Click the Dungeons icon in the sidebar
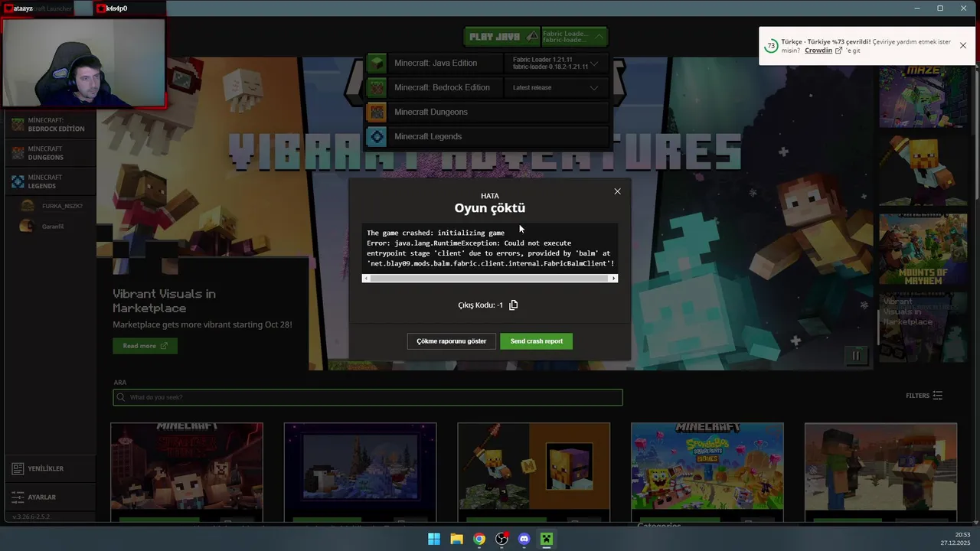The image size is (980, 551). pyautogui.click(x=18, y=153)
